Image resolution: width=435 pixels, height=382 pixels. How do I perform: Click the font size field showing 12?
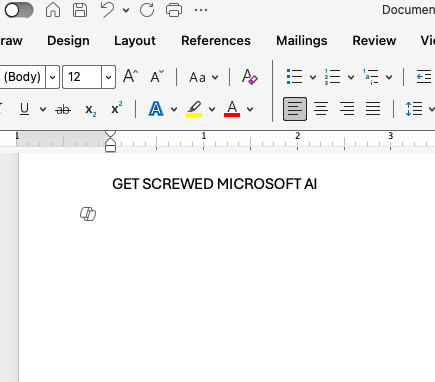click(x=82, y=77)
